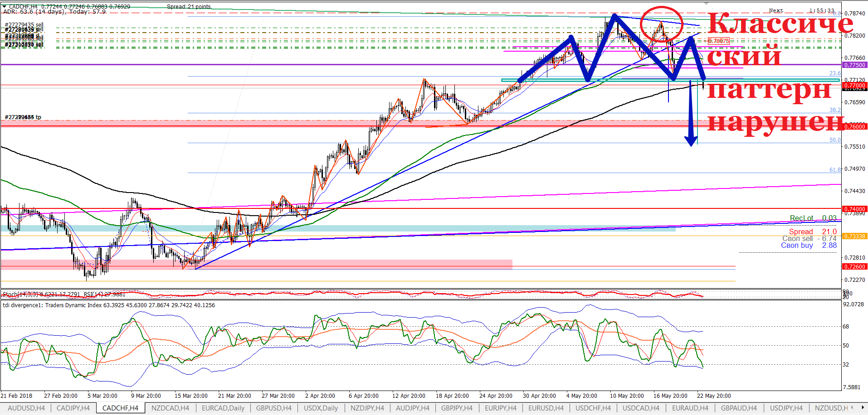
Task: Click the 'Next' candle timer 1:55:33
Action: click(x=801, y=10)
